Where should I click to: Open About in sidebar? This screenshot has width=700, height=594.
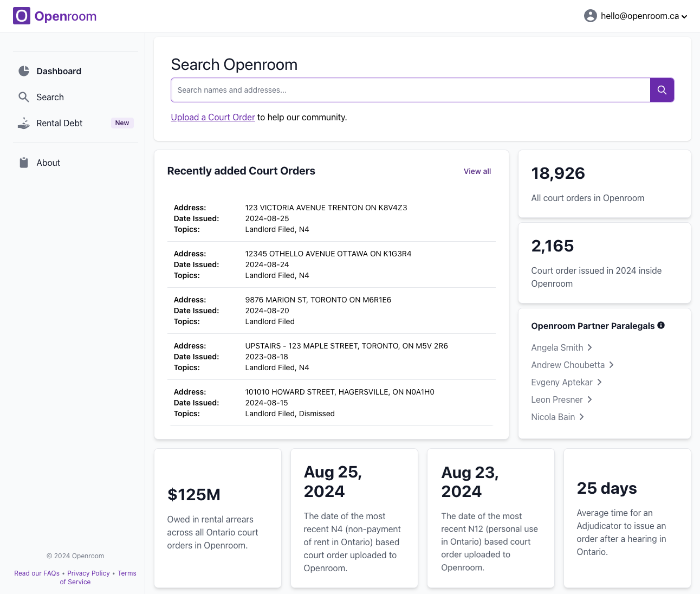pos(75,163)
